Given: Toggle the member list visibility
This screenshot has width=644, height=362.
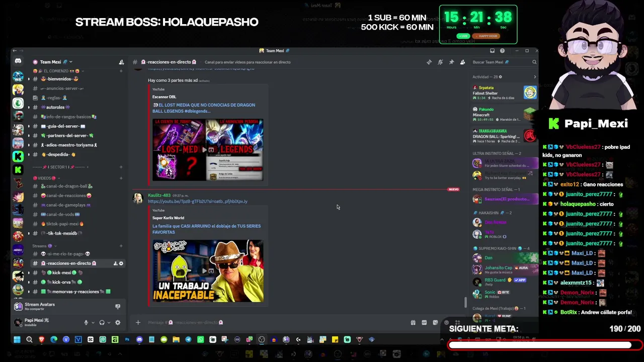Looking at the screenshot, I should point(462,62).
